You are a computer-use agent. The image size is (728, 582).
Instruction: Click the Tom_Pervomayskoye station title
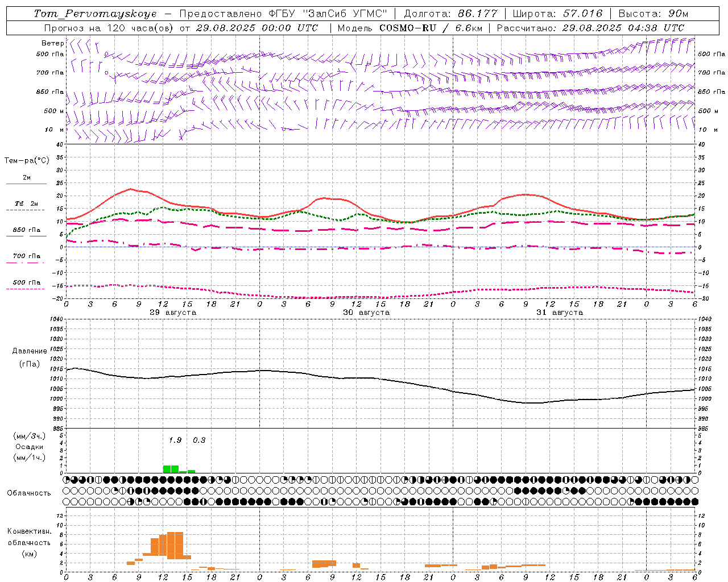95,14
